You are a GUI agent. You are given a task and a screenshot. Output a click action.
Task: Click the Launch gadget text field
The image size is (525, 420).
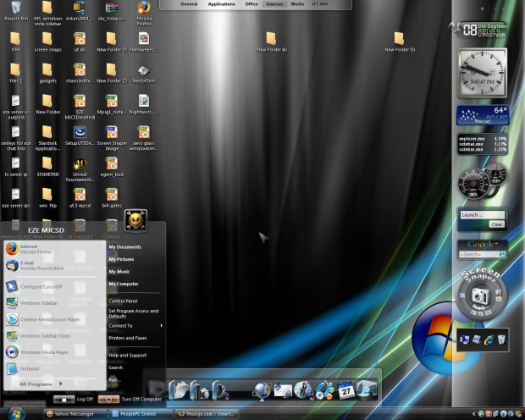pyautogui.click(x=482, y=215)
